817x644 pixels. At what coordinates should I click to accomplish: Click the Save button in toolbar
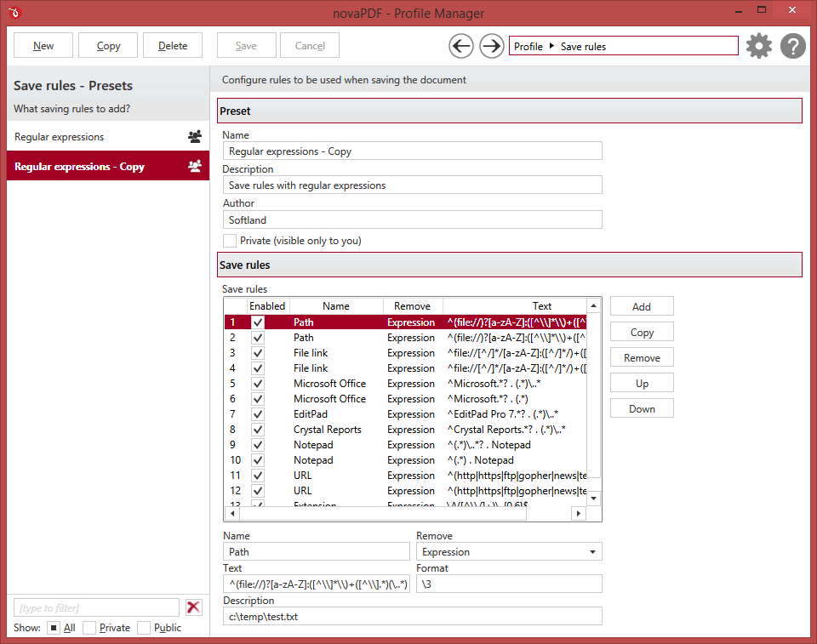click(246, 45)
